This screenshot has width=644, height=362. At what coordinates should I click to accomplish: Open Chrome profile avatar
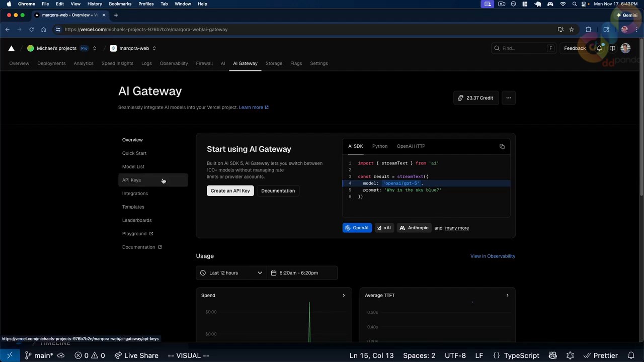[624, 30]
